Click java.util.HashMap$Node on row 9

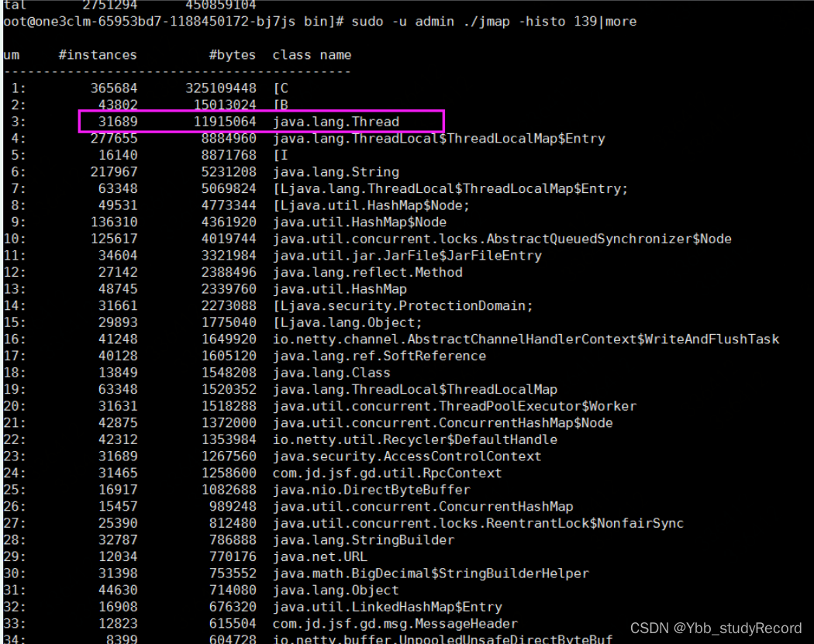(359, 222)
